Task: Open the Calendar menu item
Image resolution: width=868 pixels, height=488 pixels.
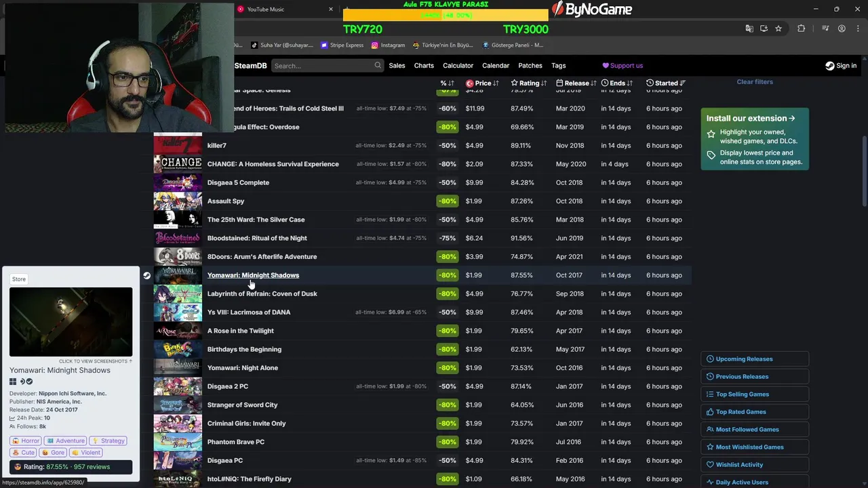Action: (x=496, y=66)
